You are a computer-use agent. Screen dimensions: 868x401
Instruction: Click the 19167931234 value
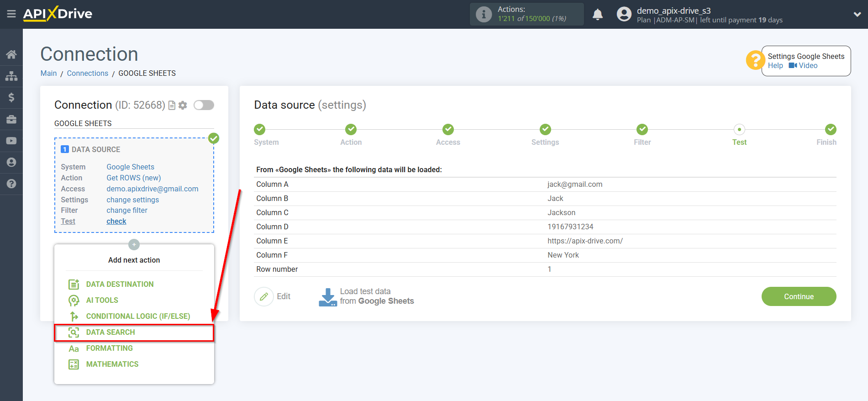tap(570, 227)
